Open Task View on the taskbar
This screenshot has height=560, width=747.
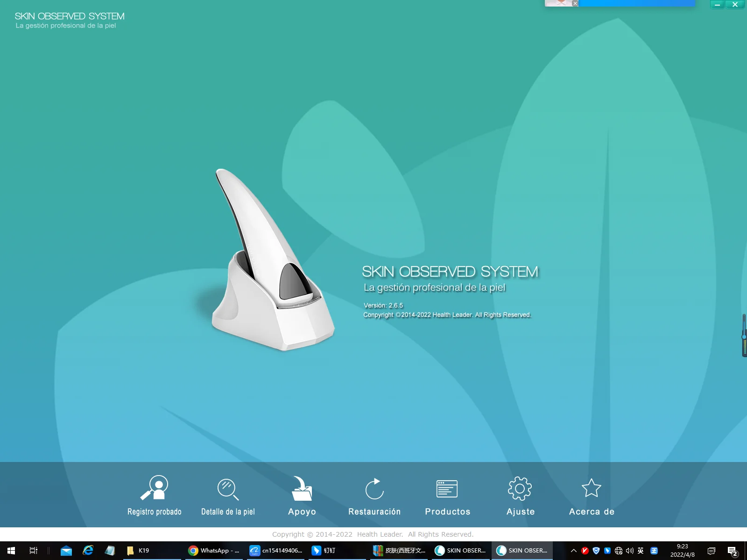[x=34, y=551]
